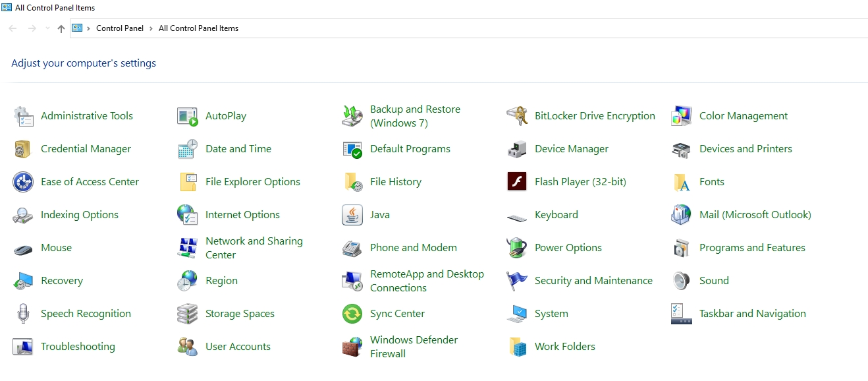Viewport: 868px width, 381px height.
Task: Open Speech Recognition
Action: [86, 313]
